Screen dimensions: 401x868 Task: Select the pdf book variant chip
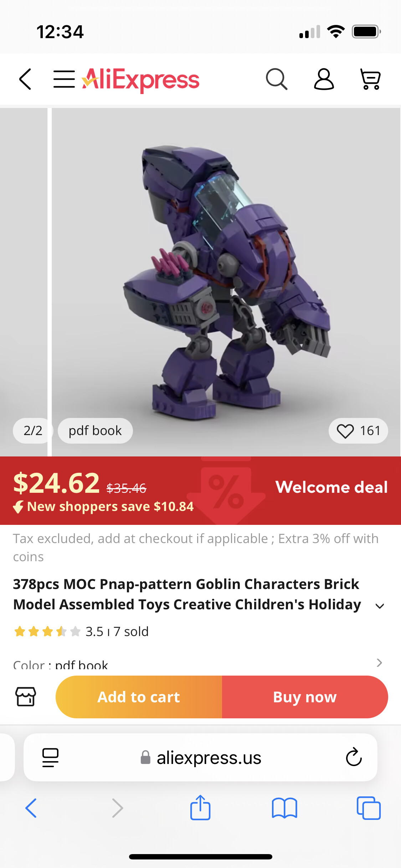95,431
